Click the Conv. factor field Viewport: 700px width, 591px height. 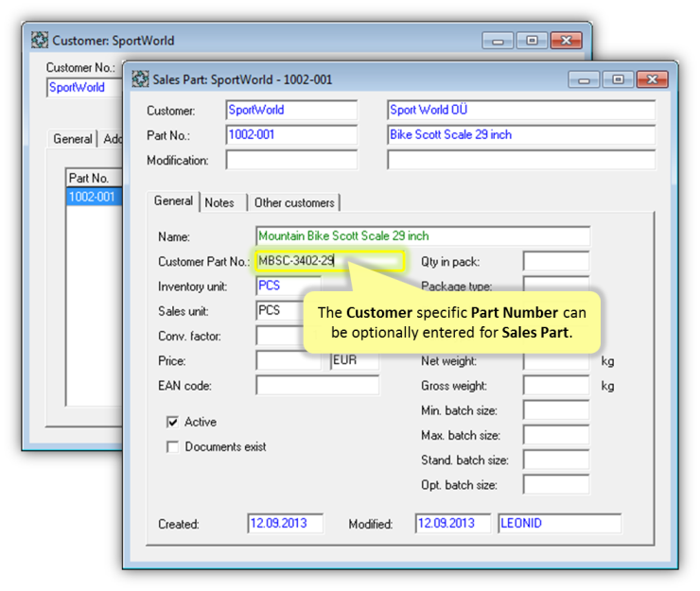(x=281, y=336)
